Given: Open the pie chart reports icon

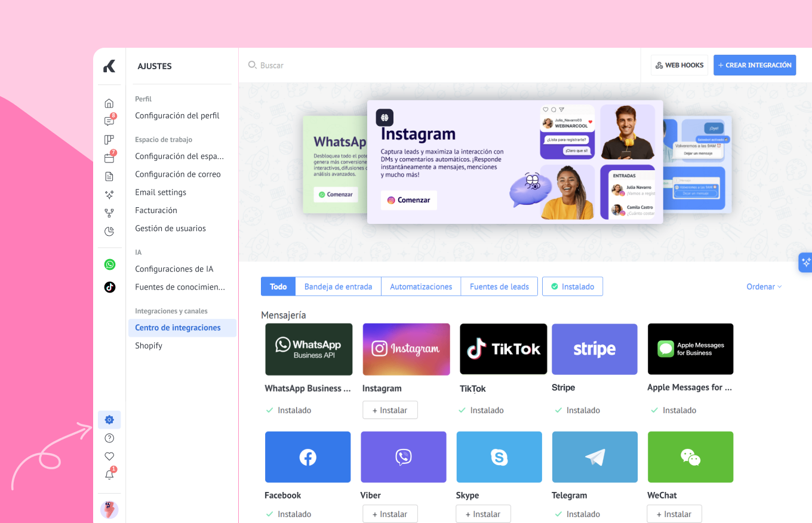Looking at the screenshot, I should point(109,231).
